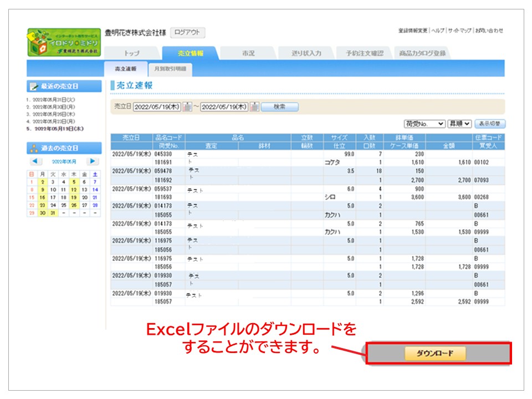The height and width of the screenshot is (399, 532).
Task: Click the ダウンロード button
Action: 435,354
